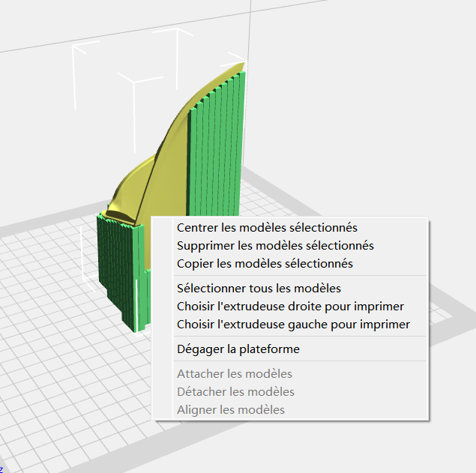Select 'Choisir l'extrudeuse gauche pour imprimer'

[290, 325]
